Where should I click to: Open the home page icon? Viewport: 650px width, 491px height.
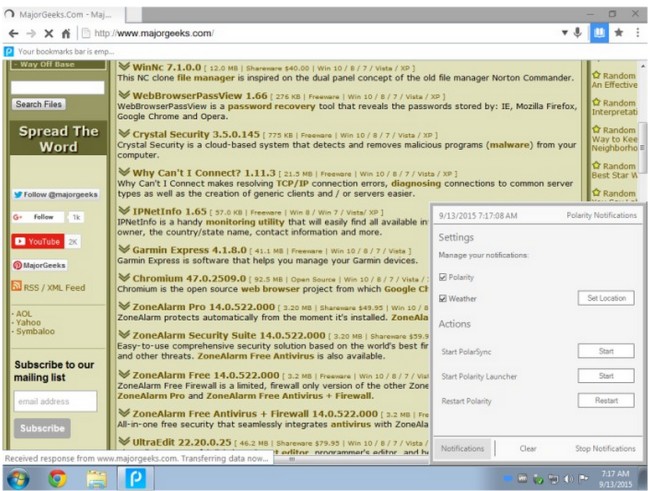[x=66, y=33]
